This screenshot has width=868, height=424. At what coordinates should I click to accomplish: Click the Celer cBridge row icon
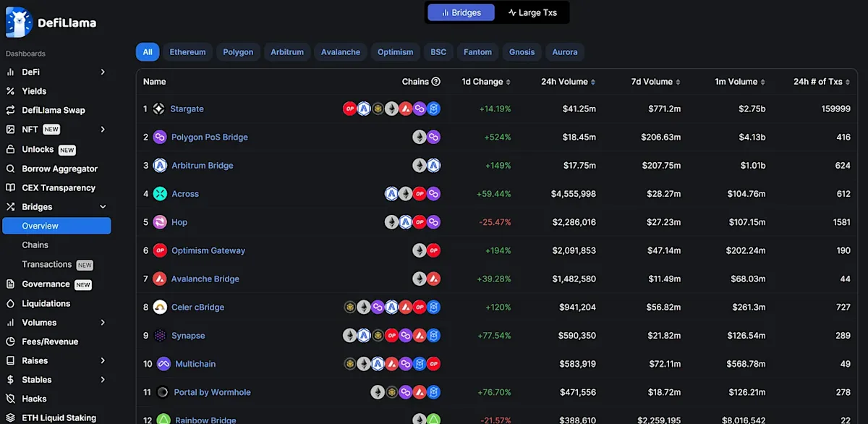point(160,307)
